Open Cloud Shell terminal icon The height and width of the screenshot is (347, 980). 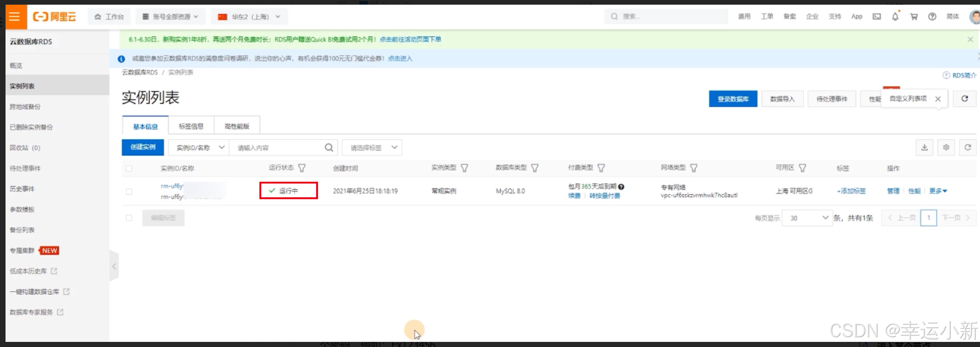pos(877,17)
